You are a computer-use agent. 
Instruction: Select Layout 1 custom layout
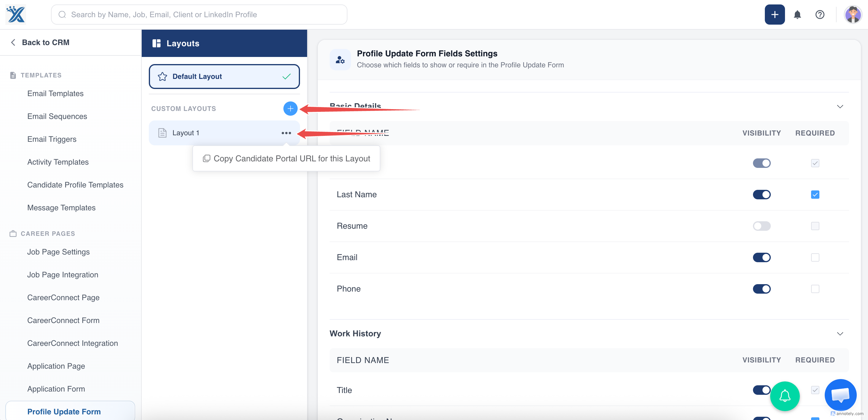click(224, 133)
